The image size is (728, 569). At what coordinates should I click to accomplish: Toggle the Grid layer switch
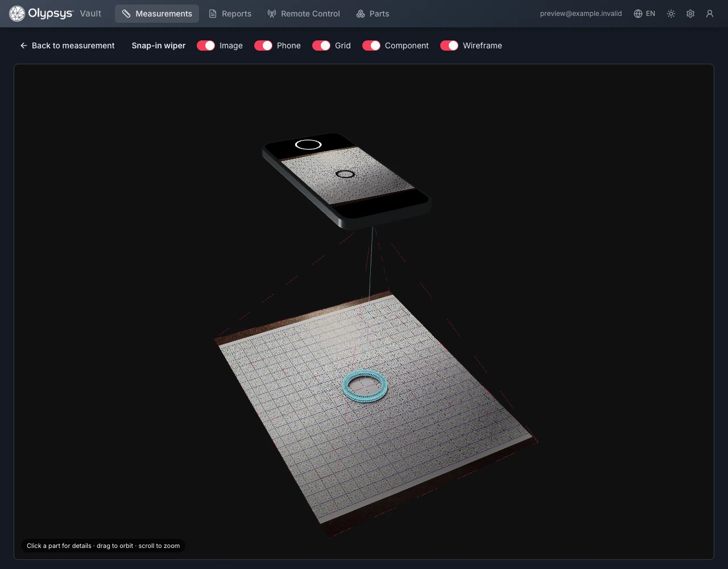click(321, 46)
